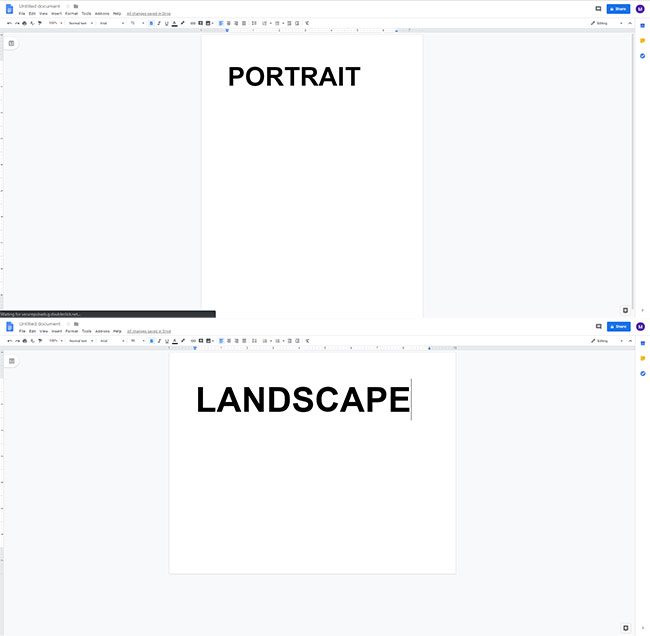Open Arial font dropdown in LANDSCAPE window
Screen dimensions: 650x636
112,341
